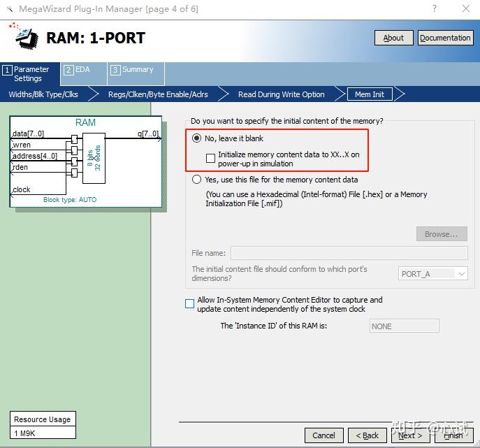Screen dimensions: 480x448
Task: Click the File name input field
Action: (349, 253)
